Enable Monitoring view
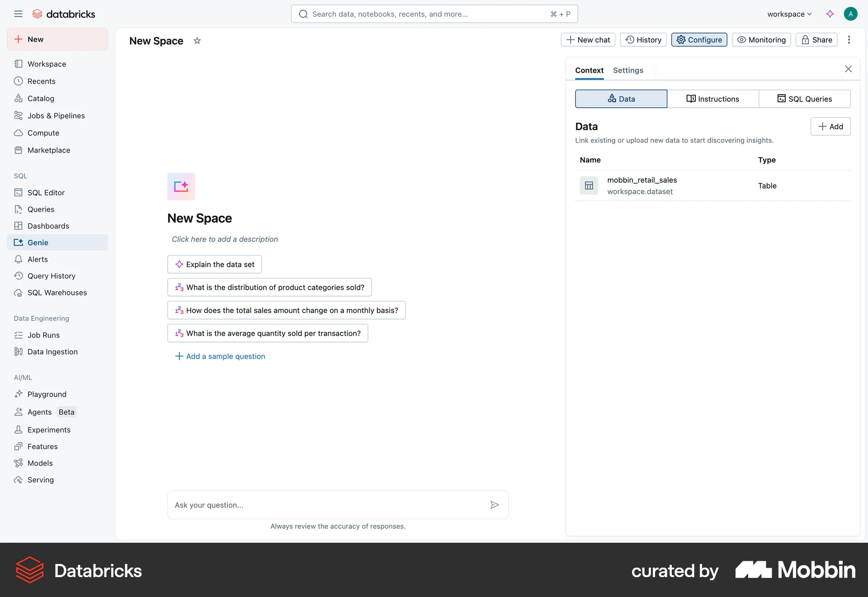 tap(760, 40)
